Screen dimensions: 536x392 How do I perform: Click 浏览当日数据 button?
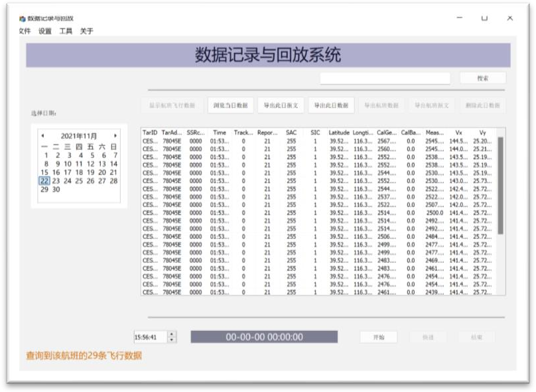coord(231,105)
